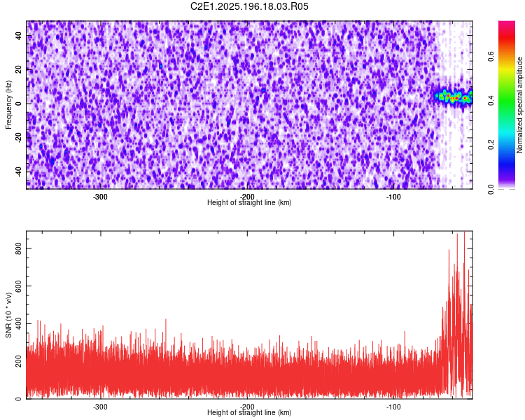
Task: Click the 800 tick on SNR axis
Action: 18,248
